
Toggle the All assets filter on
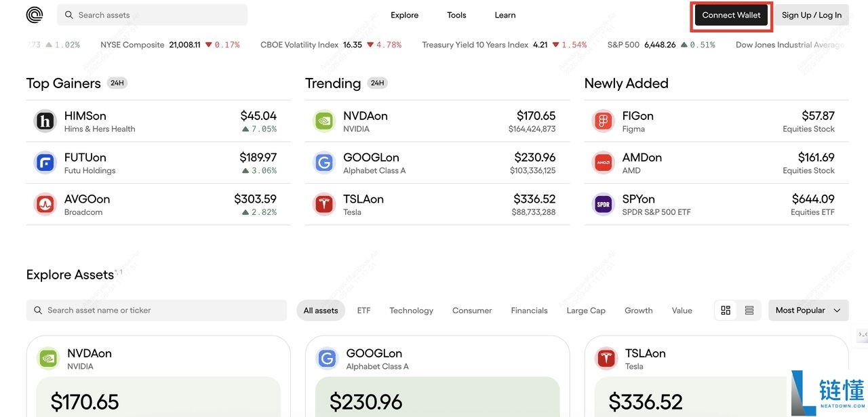click(320, 310)
